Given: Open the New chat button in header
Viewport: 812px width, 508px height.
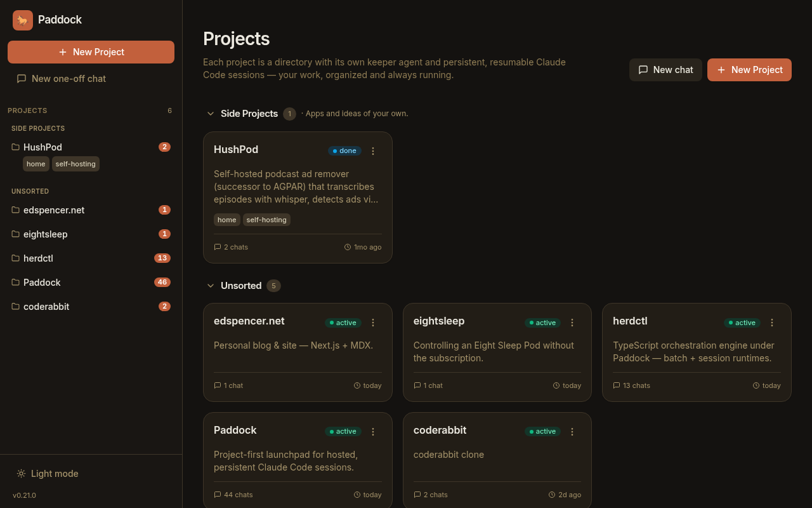Looking at the screenshot, I should [x=665, y=70].
